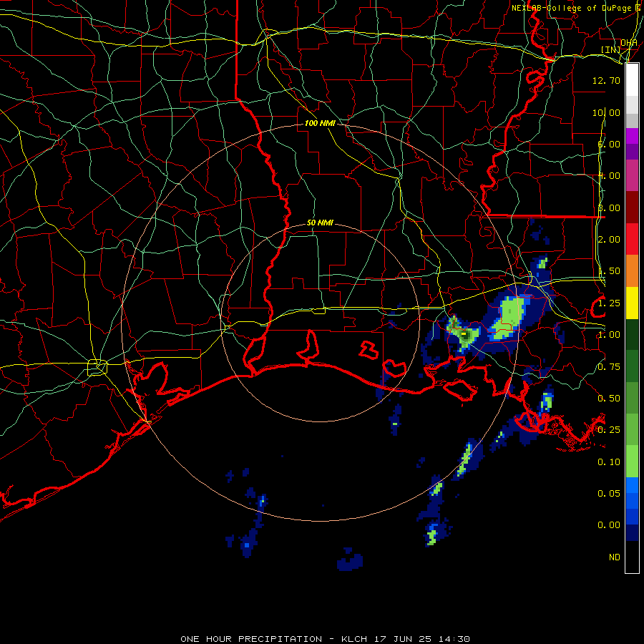644x644 pixels.
Task: Click the 0.25 legend value
Action: click(609, 430)
